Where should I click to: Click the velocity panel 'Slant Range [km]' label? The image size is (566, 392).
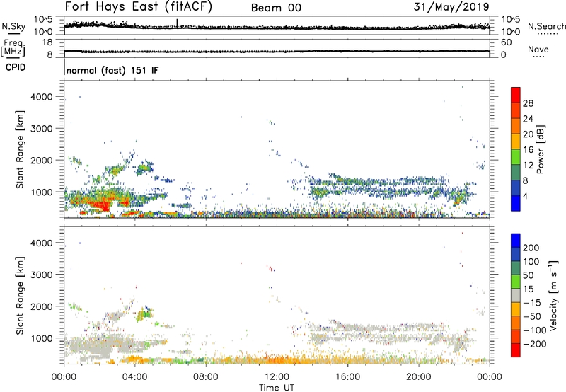(20, 295)
